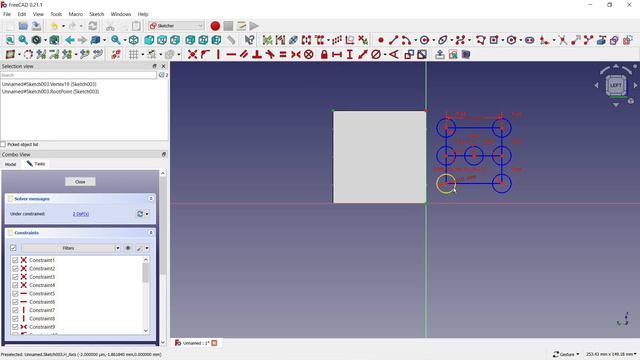The image size is (640, 360).
Task: Apply point on object constraint
Action: coord(205,54)
